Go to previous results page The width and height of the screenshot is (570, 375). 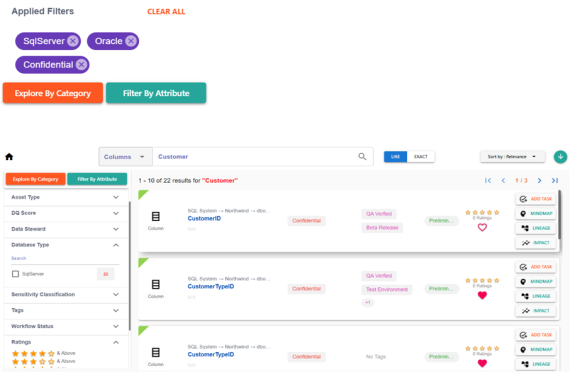pyautogui.click(x=503, y=181)
